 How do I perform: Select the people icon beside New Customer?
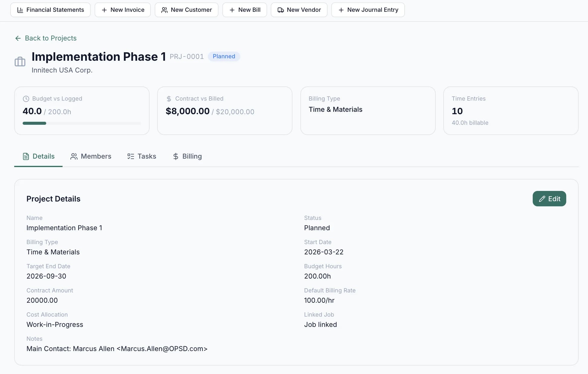click(x=164, y=10)
